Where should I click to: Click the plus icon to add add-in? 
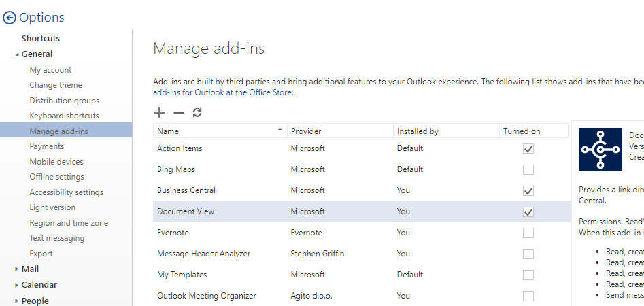coord(159,113)
